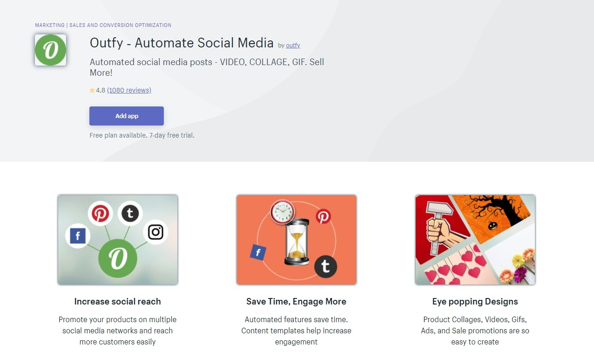Click the Instagram icon in social reach image
The height and width of the screenshot is (364, 594).
coord(155,232)
